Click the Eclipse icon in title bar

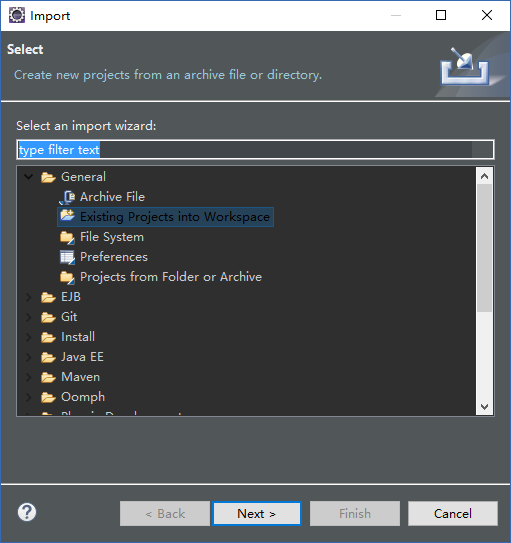(17, 15)
